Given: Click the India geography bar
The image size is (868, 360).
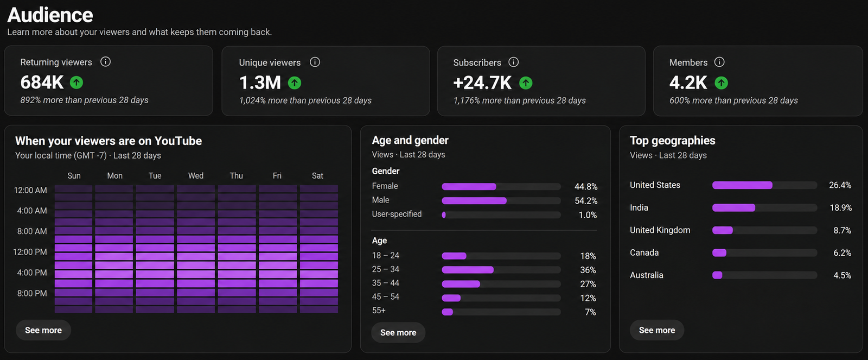Looking at the screenshot, I should pos(764,207).
